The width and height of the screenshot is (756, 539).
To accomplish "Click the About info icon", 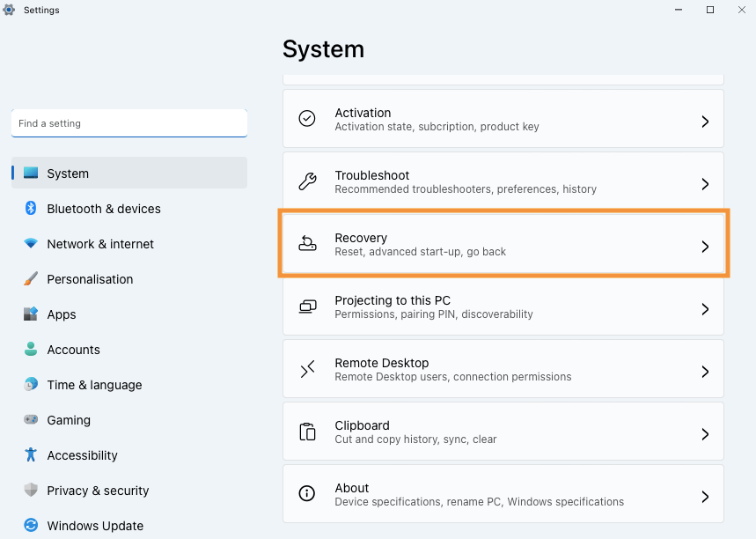I will coord(307,494).
